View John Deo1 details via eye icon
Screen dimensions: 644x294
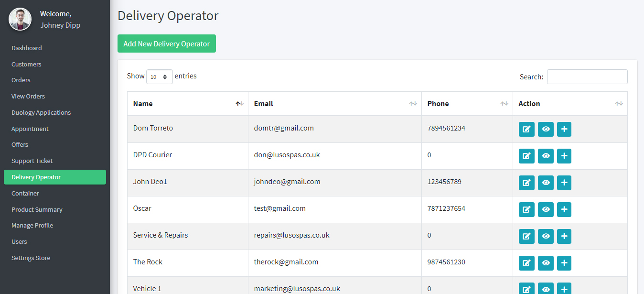546,183
